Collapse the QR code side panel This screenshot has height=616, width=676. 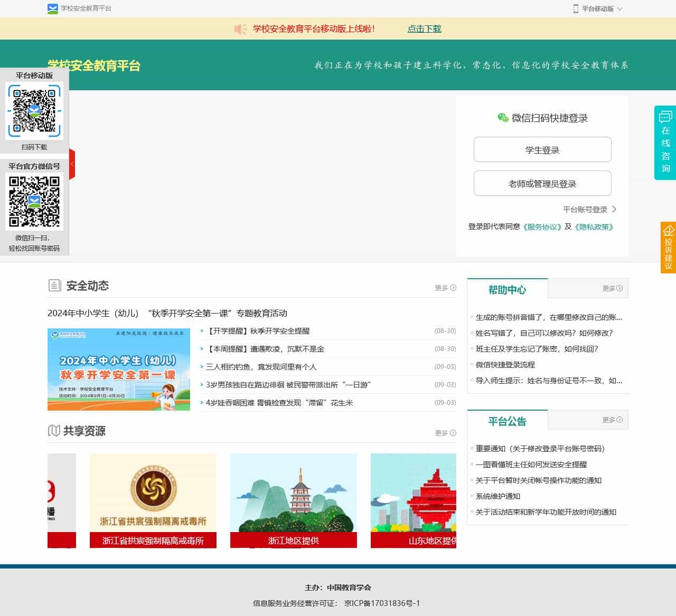coord(72,164)
